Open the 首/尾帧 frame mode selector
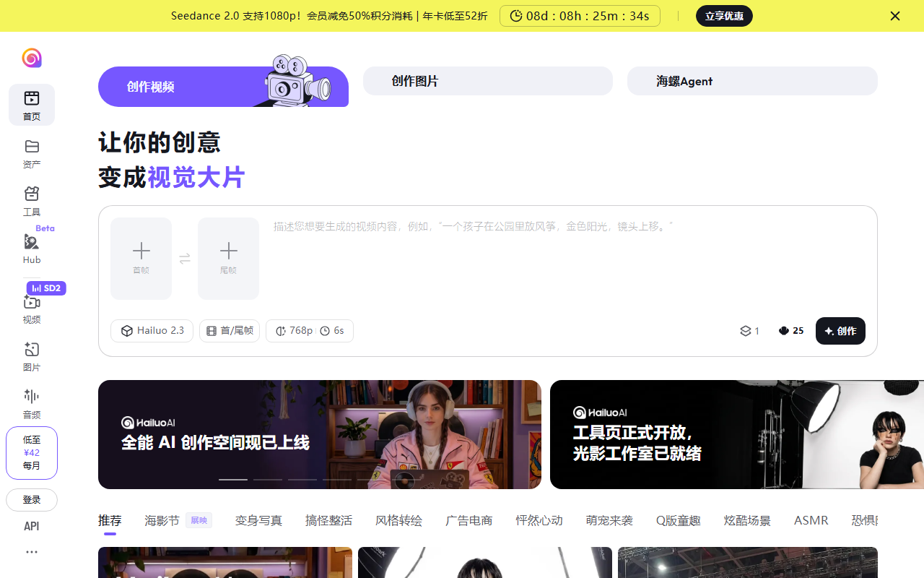Viewport: 924px width, 578px height. (x=230, y=331)
